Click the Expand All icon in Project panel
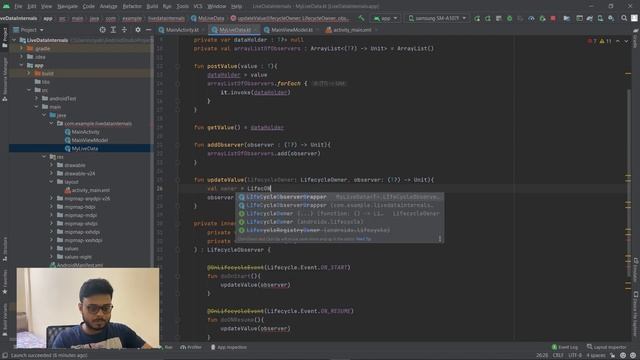This screenshot has height=360, width=640. [113, 30]
